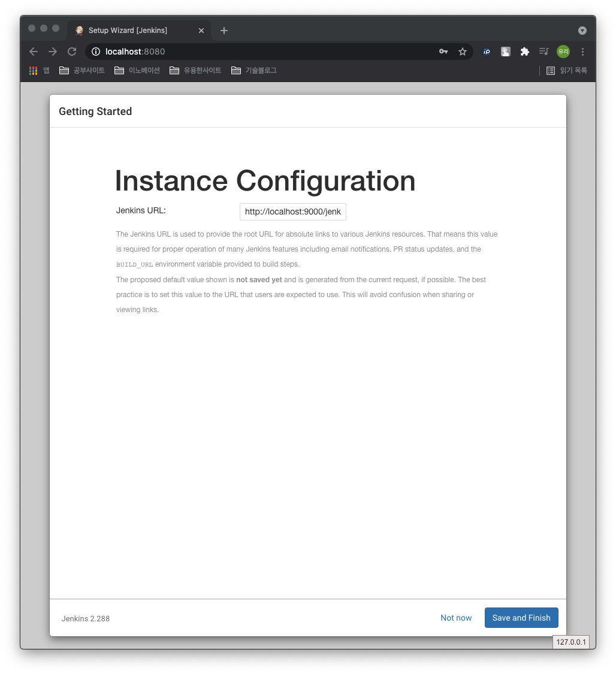Viewport: 616px width, 674px height.
Task: Click the tab search dropdown arrow
Action: pyautogui.click(x=582, y=31)
